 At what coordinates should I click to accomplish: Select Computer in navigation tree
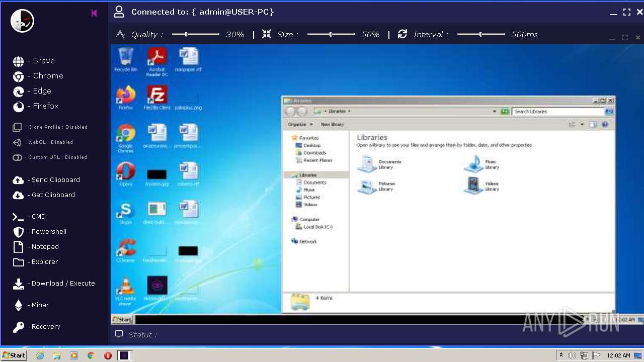[305, 220]
